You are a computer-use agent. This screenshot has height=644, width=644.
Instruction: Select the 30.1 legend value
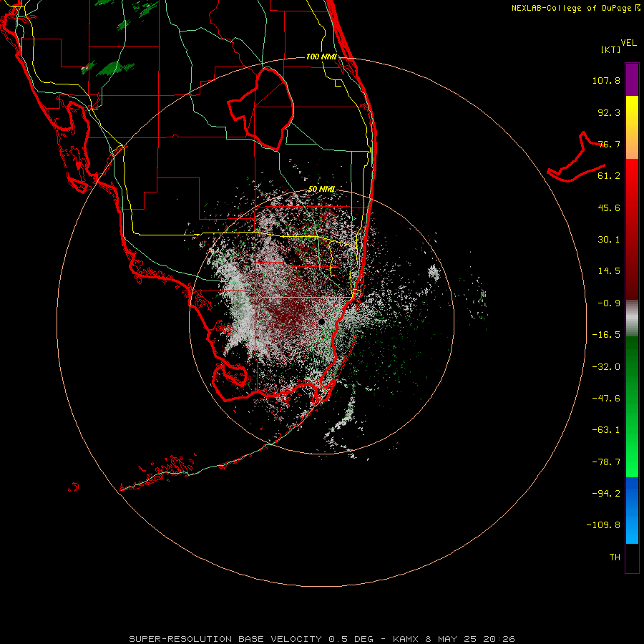[609, 240]
